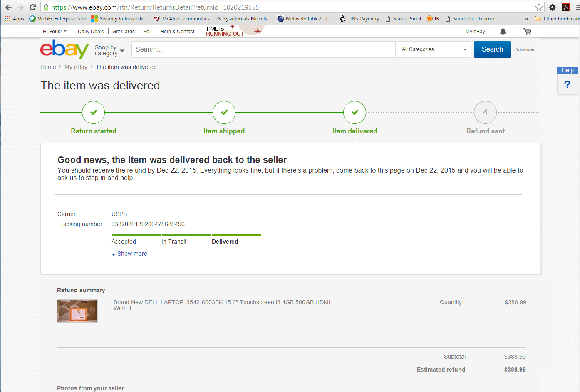Open the Apps grid in the bookmarks bar
Image resolution: width=580 pixels, height=392 pixels.
[14, 19]
